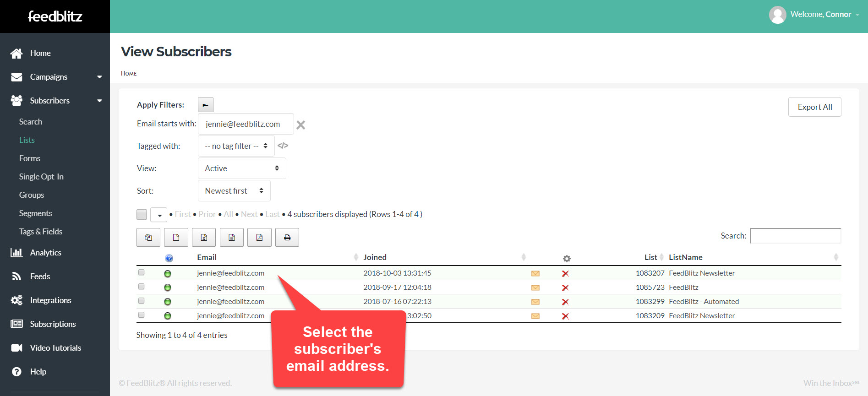Image resolution: width=868 pixels, height=396 pixels.
Task: Check the row for list 1083207
Action: pos(142,272)
